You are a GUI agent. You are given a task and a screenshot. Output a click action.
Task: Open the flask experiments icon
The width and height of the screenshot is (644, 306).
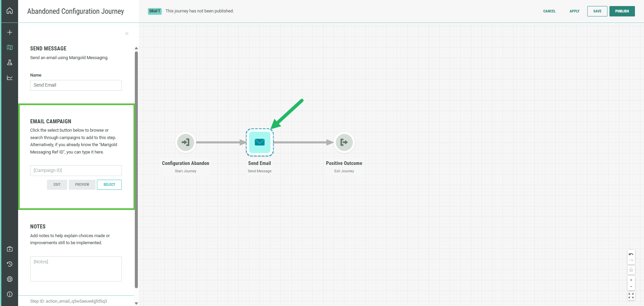[x=10, y=62]
